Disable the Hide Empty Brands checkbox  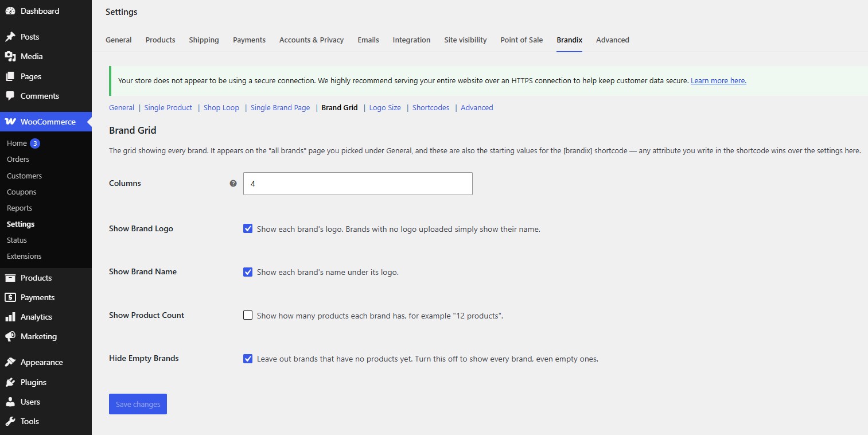point(248,359)
